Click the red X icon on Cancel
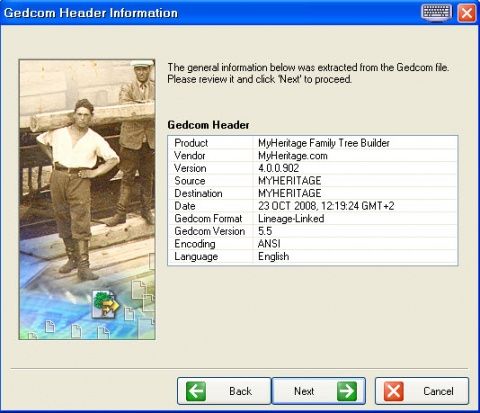The image size is (480, 413). (x=394, y=391)
